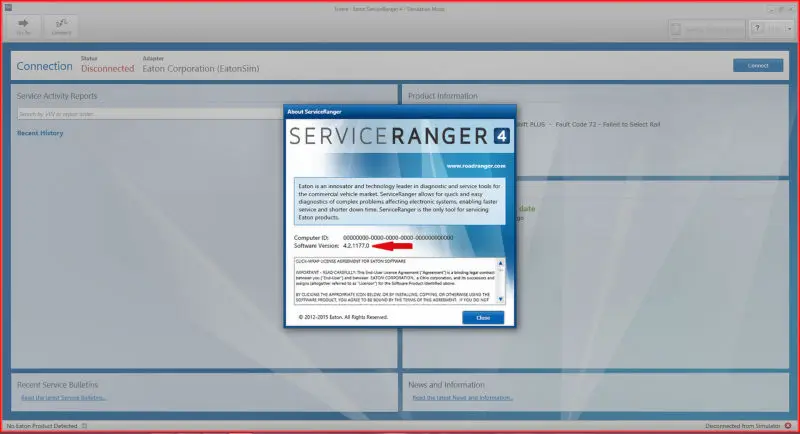
Task: Click the ServiceRanger app icon in title bar
Action: [x=8, y=7]
